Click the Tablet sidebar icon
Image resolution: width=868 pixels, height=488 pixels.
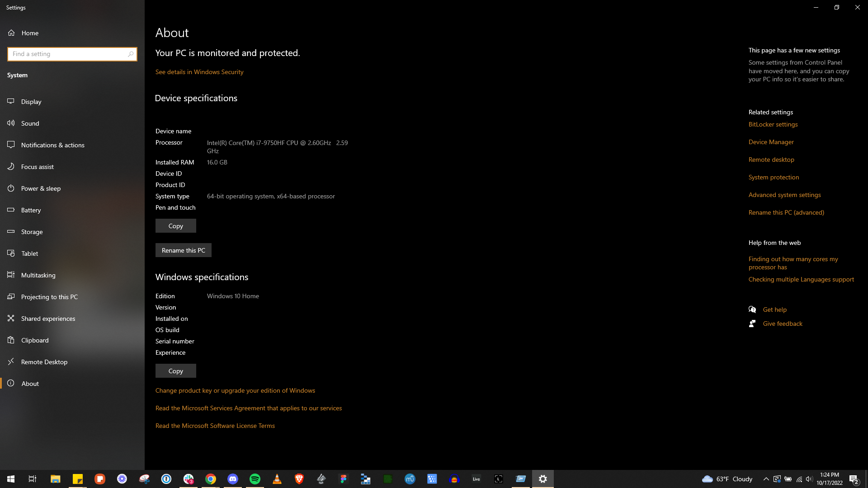[11, 253]
